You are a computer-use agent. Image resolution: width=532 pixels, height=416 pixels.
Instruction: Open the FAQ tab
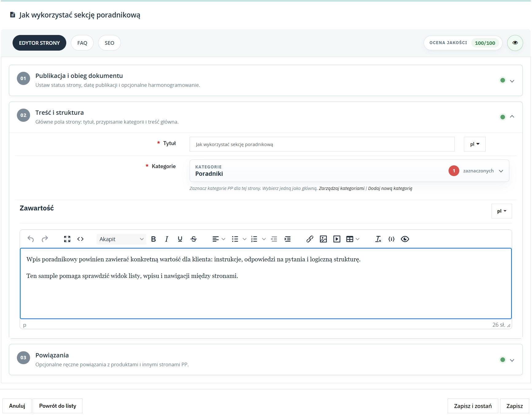coord(82,43)
